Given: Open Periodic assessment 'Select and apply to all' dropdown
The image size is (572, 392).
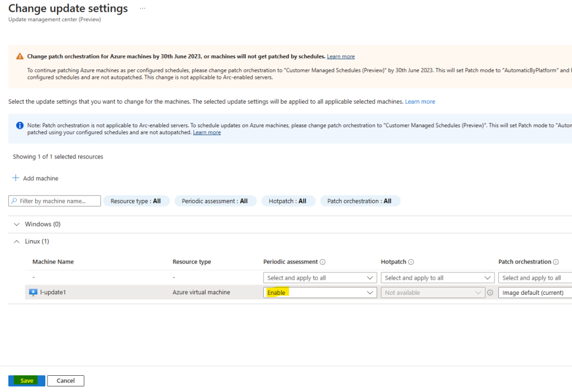Looking at the screenshot, I should (x=320, y=278).
